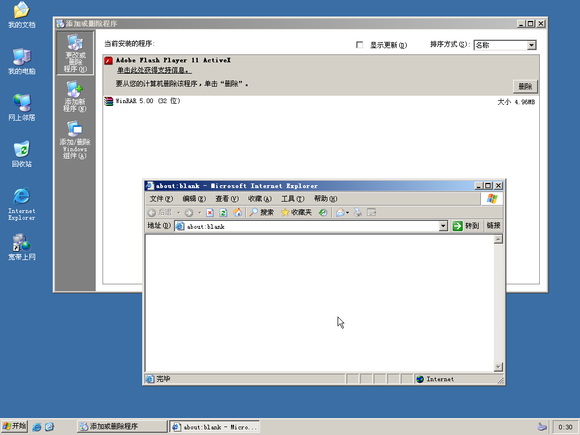Click disabled Back button in IE toolbar

(160, 212)
